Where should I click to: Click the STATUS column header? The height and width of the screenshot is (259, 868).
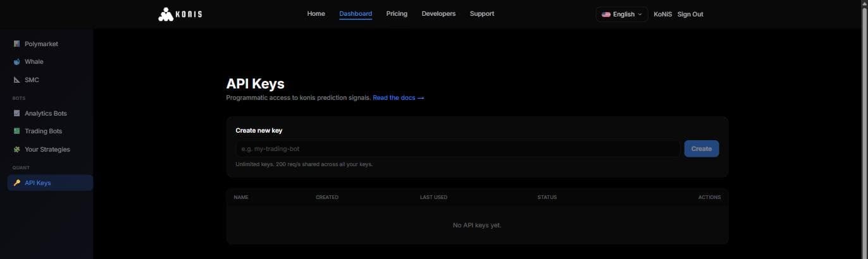pos(547,197)
